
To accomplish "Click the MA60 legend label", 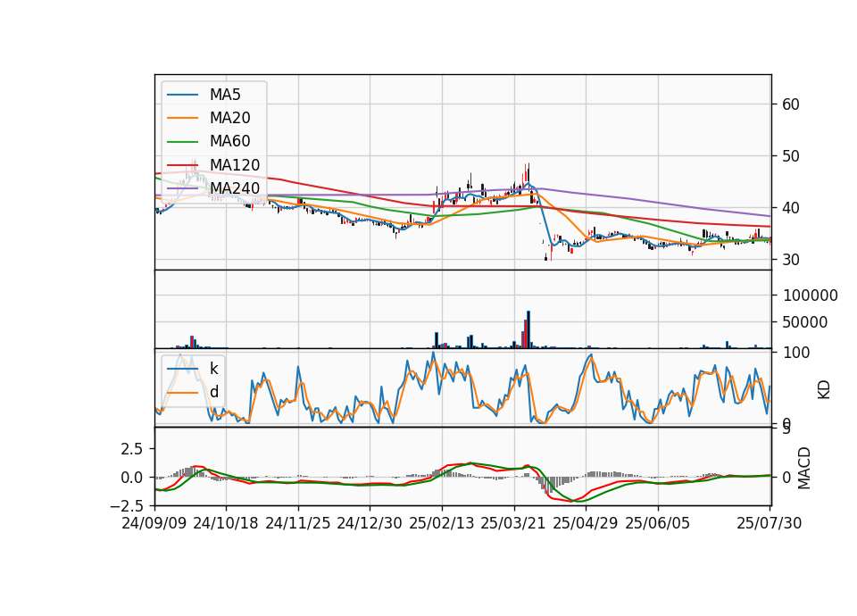I will point(230,142).
